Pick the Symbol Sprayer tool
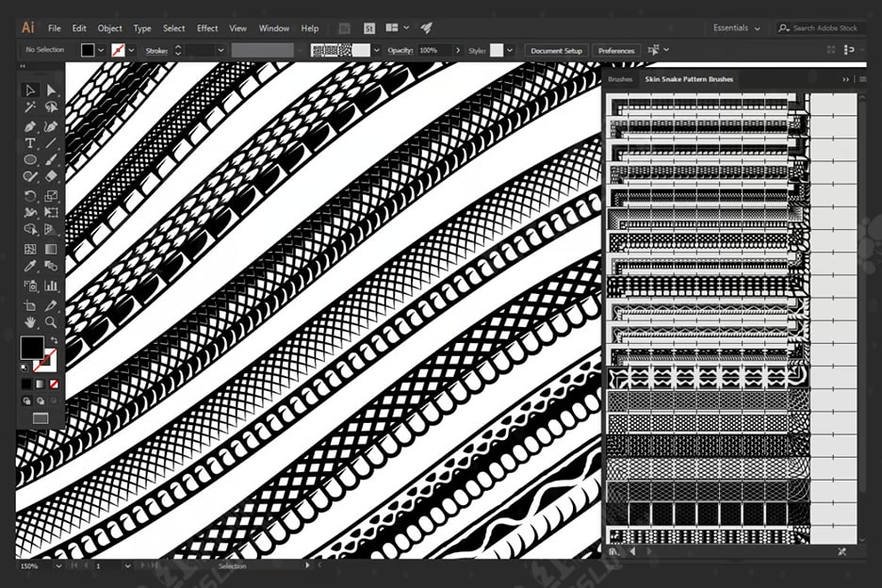 coord(30,286)
